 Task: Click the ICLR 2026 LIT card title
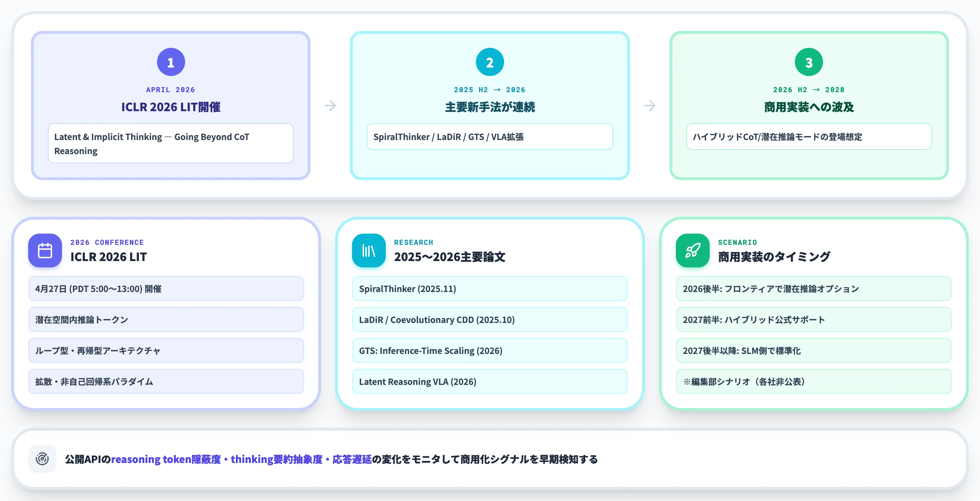point(108,257)
